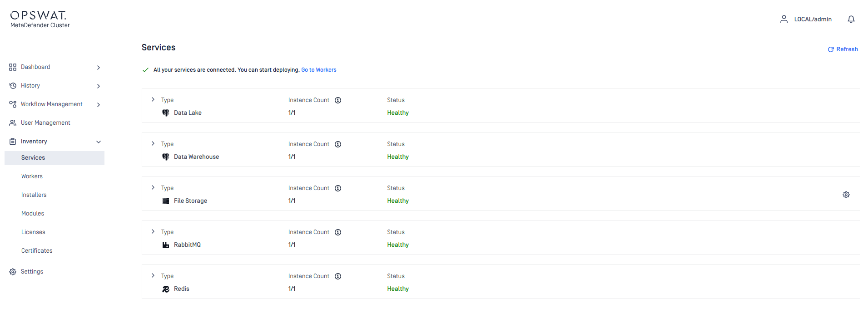Refresh the services list

click(x=843, y=49)
